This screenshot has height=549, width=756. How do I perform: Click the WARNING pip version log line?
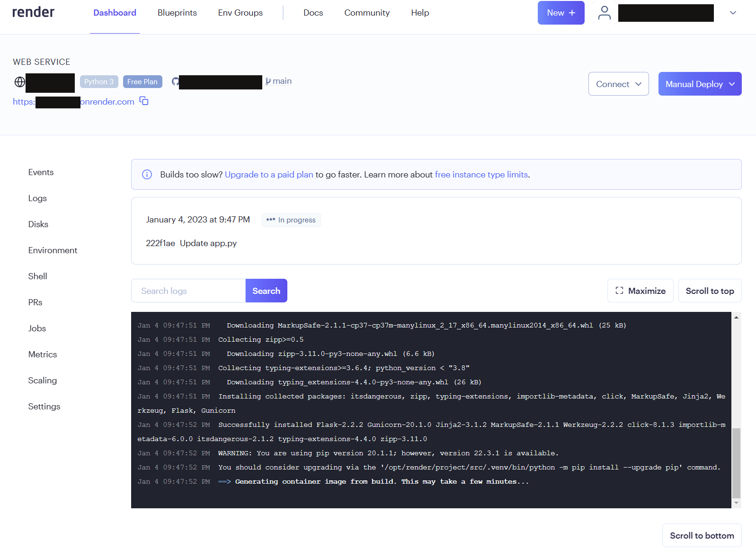[388, 453]
